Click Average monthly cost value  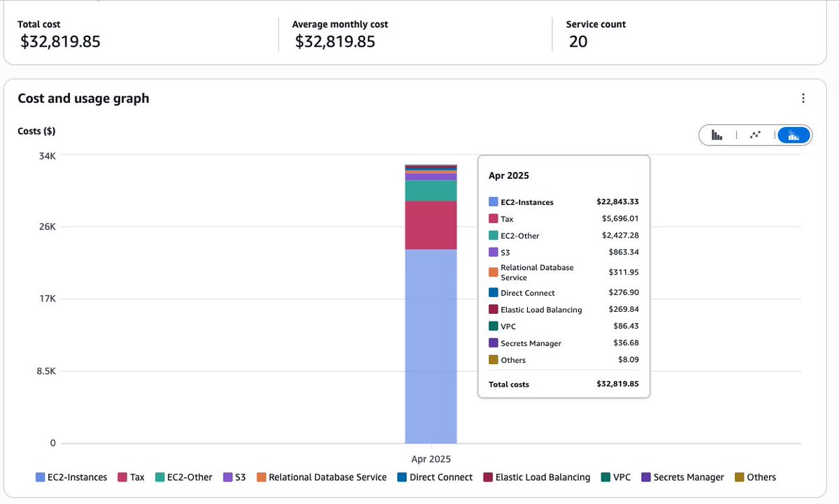pyautogui.click(x=335, y=42)
